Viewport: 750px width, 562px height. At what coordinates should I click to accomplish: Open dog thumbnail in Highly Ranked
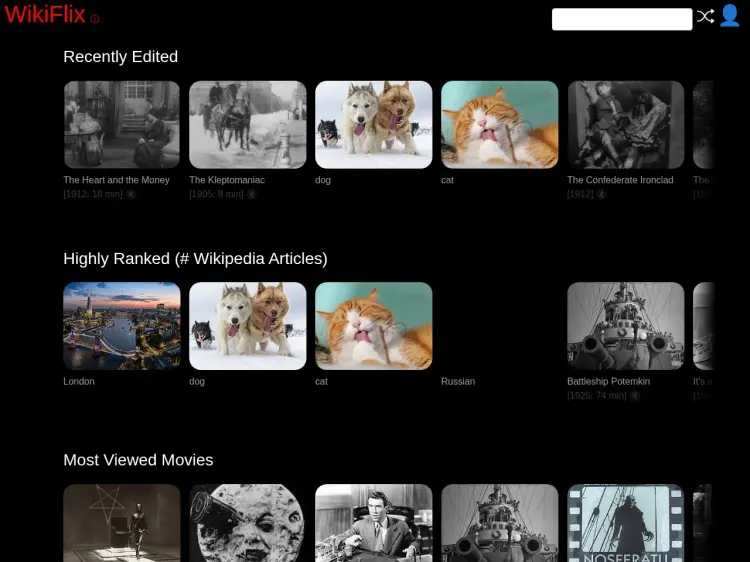(x=248, y=326)
